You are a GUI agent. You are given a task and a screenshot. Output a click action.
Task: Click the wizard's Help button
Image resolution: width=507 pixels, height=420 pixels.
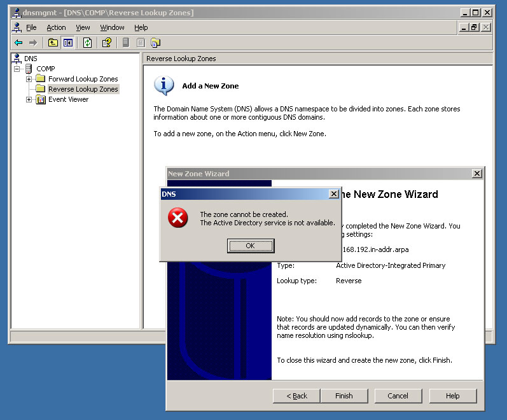(453, 396)
